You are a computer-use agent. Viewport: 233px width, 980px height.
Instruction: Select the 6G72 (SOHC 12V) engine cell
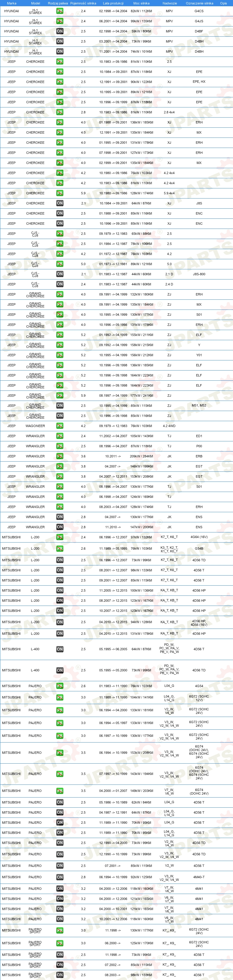(x=199, y=698)
